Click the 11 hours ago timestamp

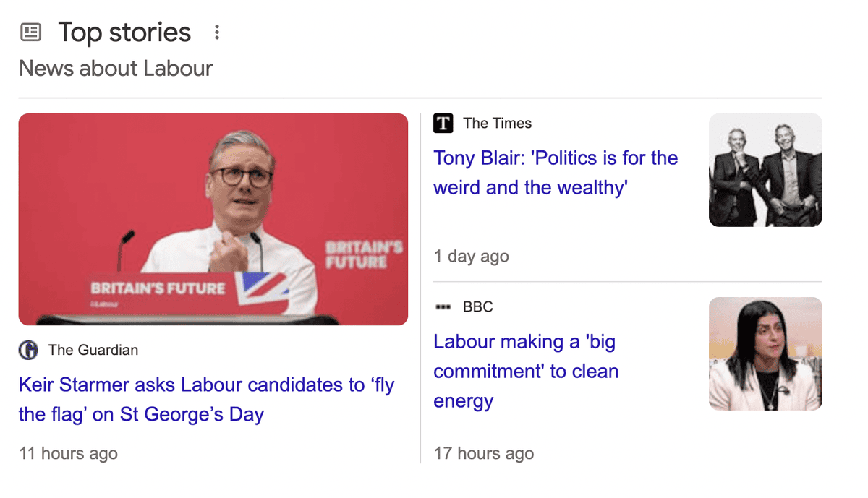68,454
